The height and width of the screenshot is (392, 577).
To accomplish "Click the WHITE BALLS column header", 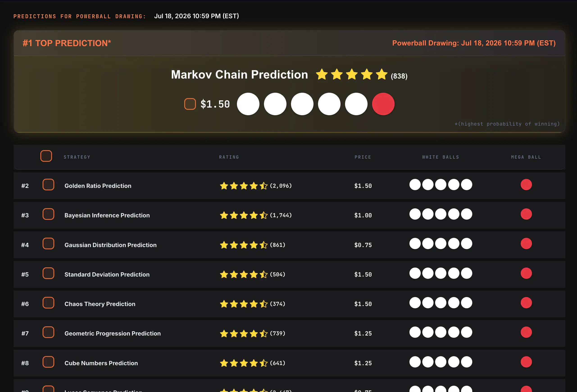I will (441, 157).
